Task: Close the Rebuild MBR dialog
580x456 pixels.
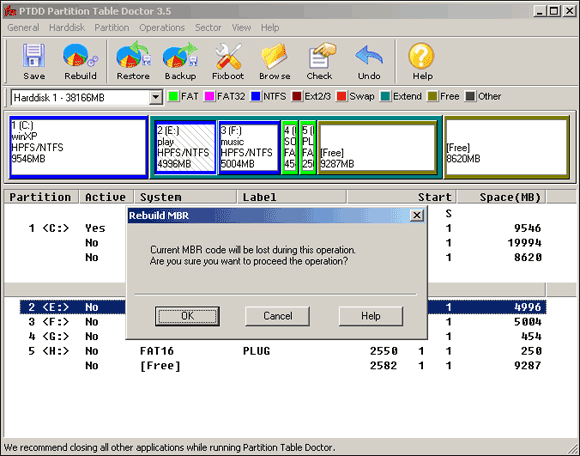Action: click(x=417, y=215)
